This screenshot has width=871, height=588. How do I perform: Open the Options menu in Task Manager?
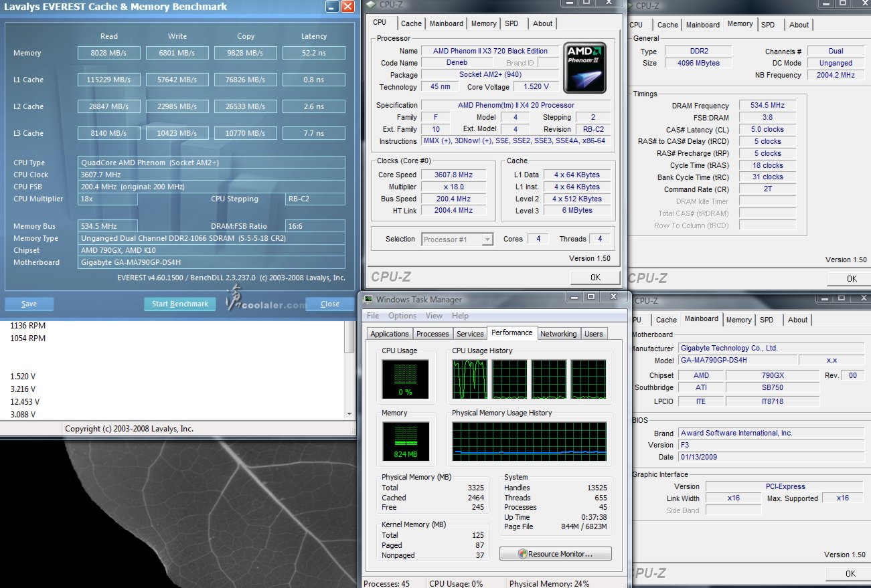point(402,316)
